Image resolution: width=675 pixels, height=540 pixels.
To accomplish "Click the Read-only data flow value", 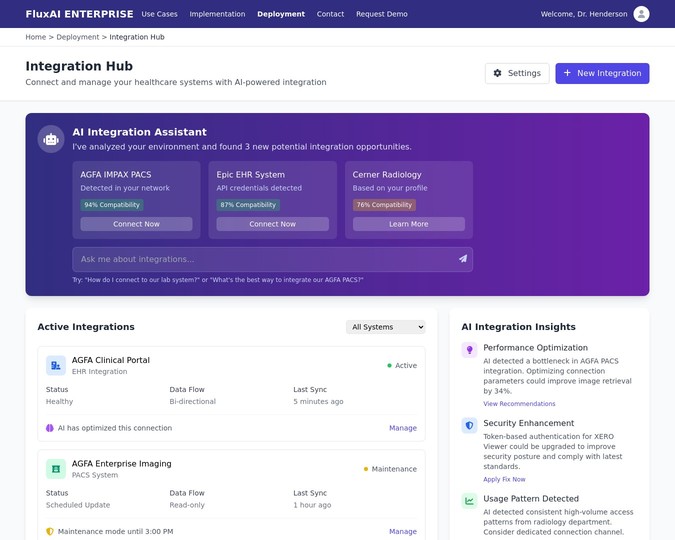I will pyautogui.click(x=187, y=505).
